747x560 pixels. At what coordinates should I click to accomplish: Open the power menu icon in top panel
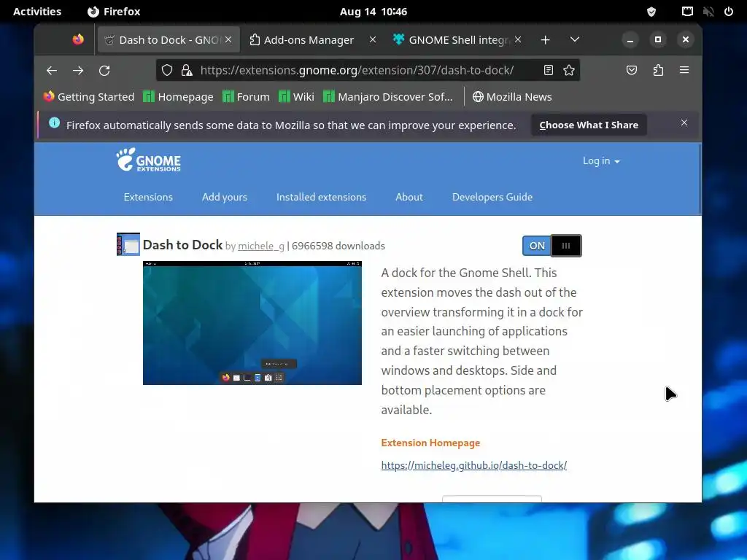(x=729, y=12)
